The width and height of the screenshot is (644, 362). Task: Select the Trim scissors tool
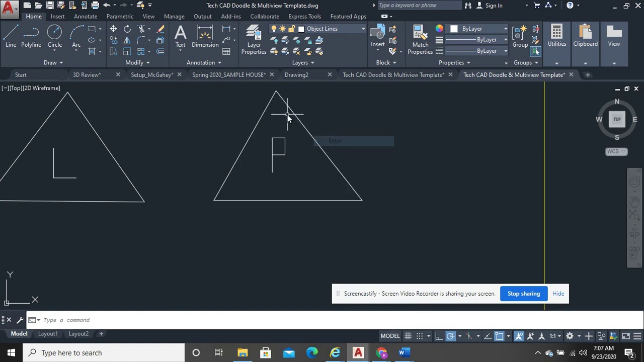pos(141,29)
